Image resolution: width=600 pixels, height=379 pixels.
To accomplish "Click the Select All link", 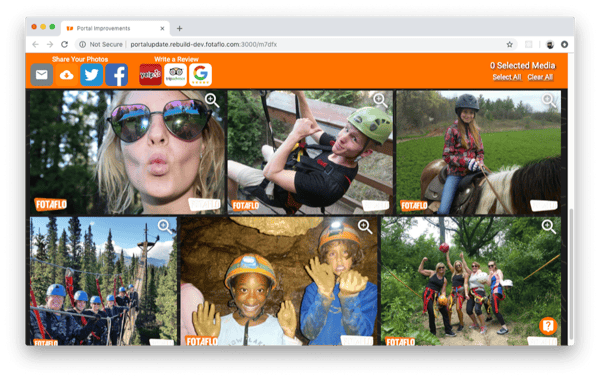I will coord(507,77).
